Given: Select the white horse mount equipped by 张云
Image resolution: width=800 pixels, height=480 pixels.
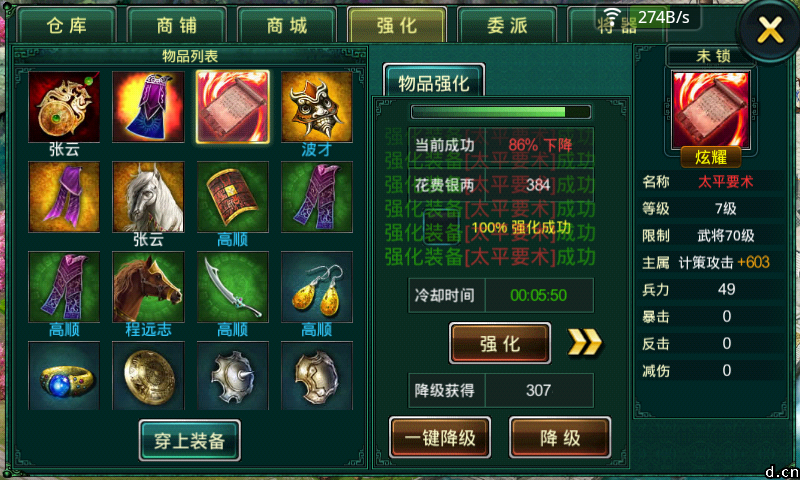Looking at the screenshot, I should (x=148, y=197).
